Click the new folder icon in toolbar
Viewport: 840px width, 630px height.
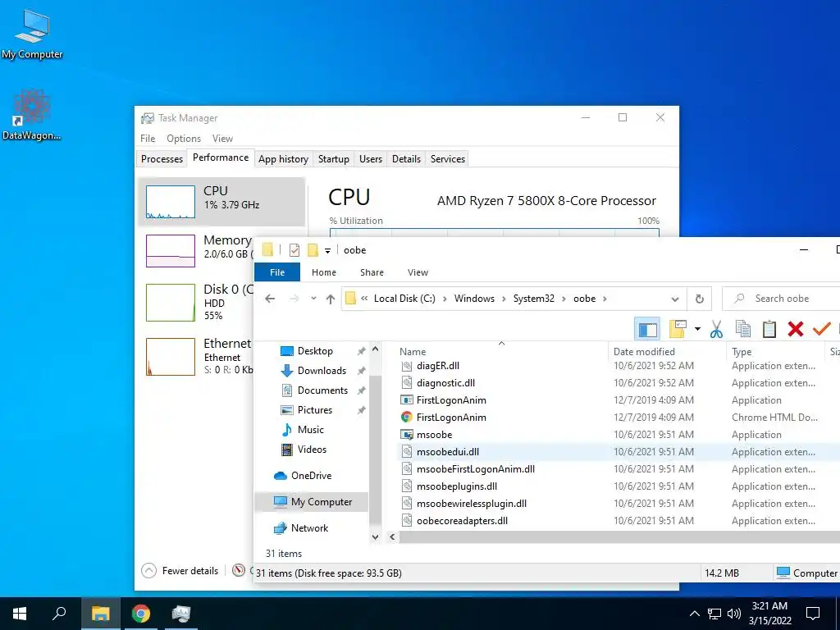click(678, 329)
